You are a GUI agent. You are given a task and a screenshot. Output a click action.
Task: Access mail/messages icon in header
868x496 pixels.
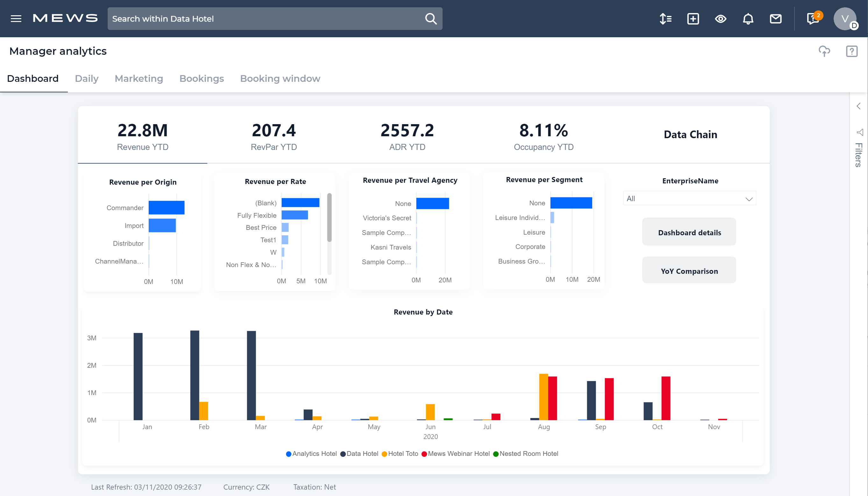tap(775, 18)
